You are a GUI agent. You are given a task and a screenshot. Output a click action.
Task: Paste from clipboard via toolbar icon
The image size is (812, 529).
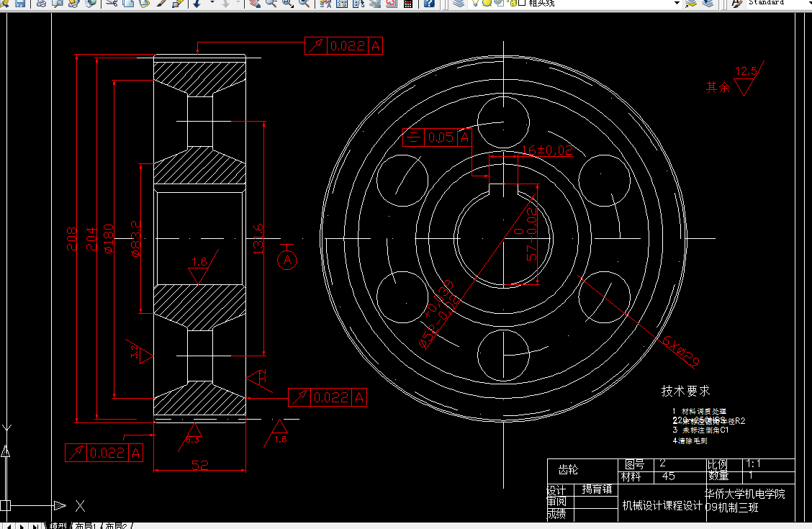click(x=145, y=3)
